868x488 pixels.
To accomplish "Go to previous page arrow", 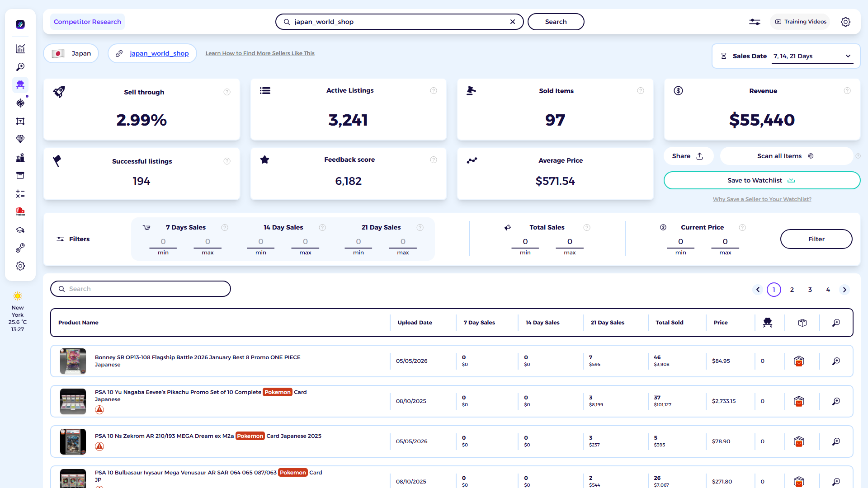I will coord(758,290).
